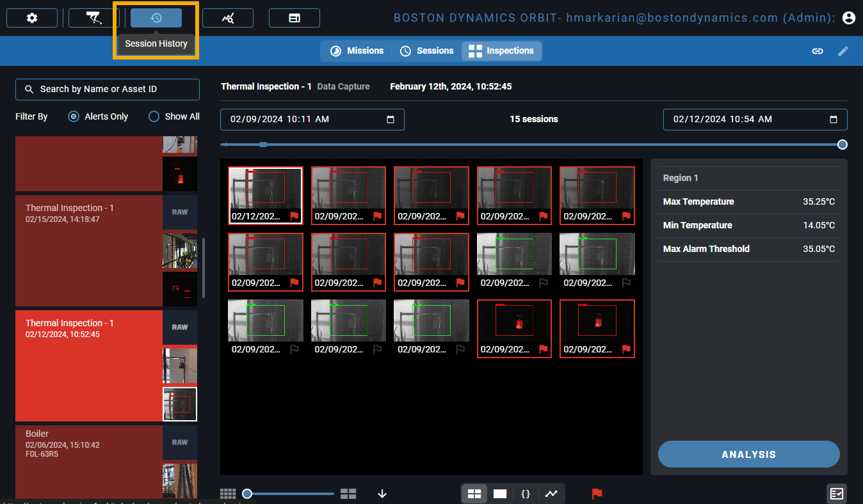The height and width of the screenshot is (504, 863).
Task: Click the red flag filter icon
Action: point(597,494)
